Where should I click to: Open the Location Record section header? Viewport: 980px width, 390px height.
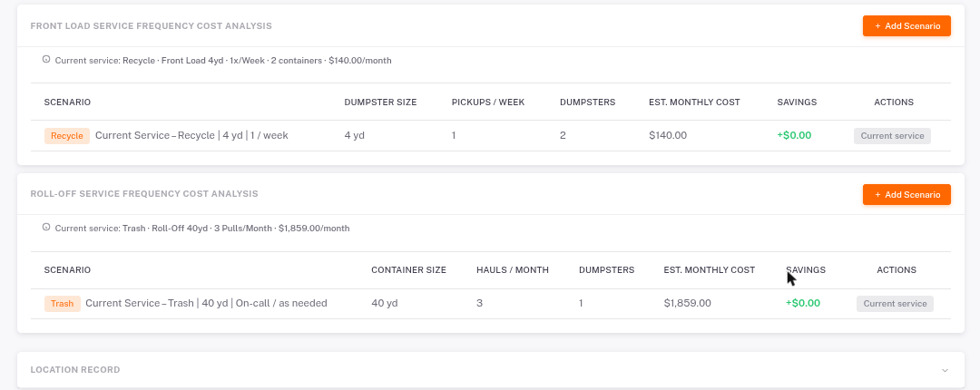[491, 370]
